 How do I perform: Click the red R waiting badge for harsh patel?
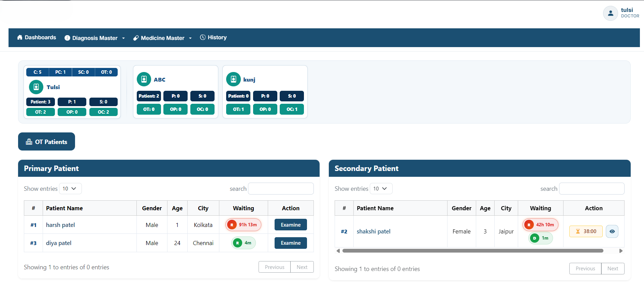coord(243,225)
